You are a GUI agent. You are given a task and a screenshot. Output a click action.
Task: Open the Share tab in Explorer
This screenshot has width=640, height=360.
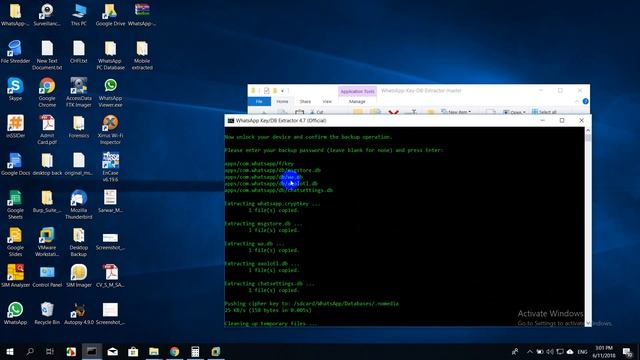[305, 101]
